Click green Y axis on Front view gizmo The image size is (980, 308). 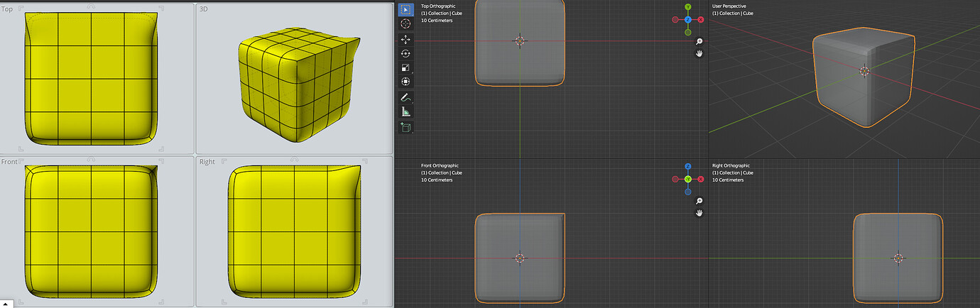coord(687,179)
